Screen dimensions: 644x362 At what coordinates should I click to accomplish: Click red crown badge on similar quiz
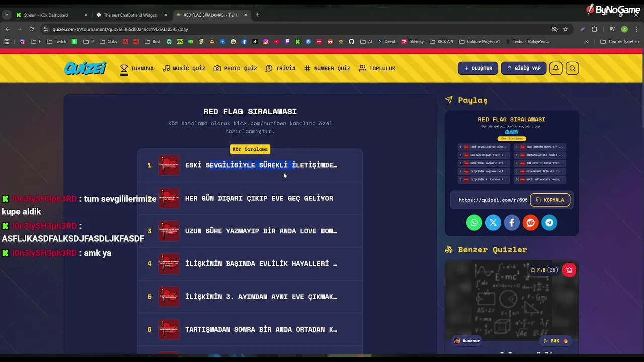click(569, 270)
